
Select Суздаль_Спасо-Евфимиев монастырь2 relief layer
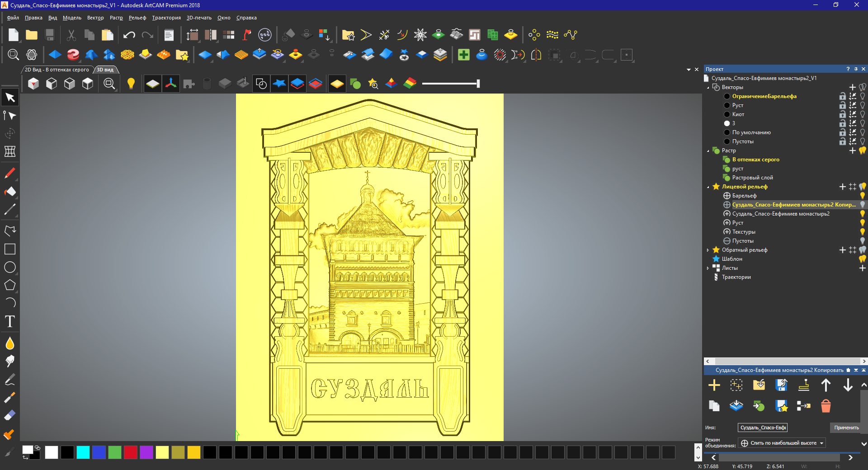[x=781, y=214]
